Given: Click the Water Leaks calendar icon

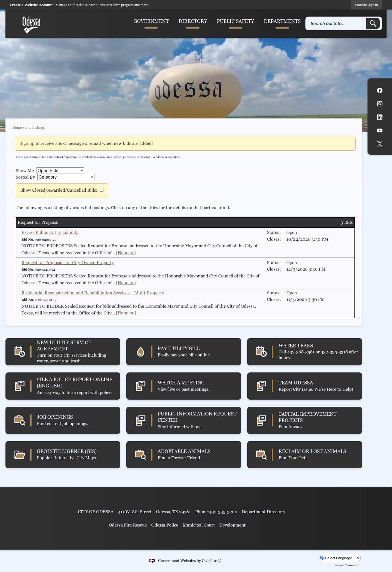Looking at the screenshot, I should [x=261, y=351].
